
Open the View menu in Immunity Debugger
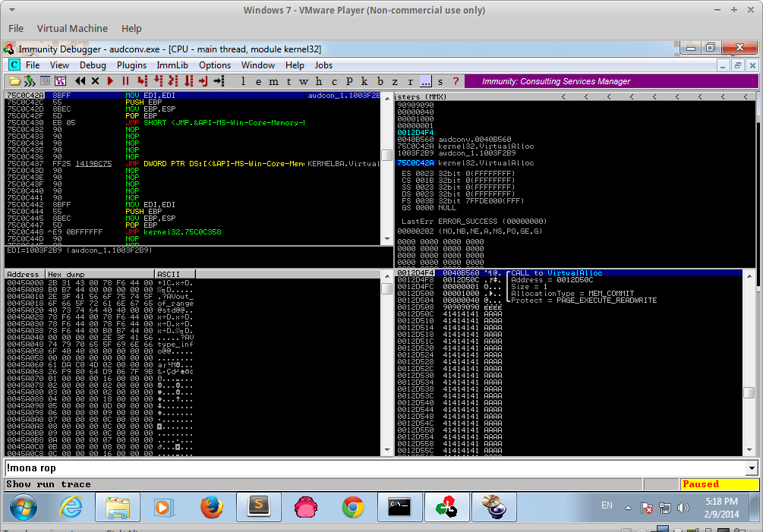[x=59, y=65]
